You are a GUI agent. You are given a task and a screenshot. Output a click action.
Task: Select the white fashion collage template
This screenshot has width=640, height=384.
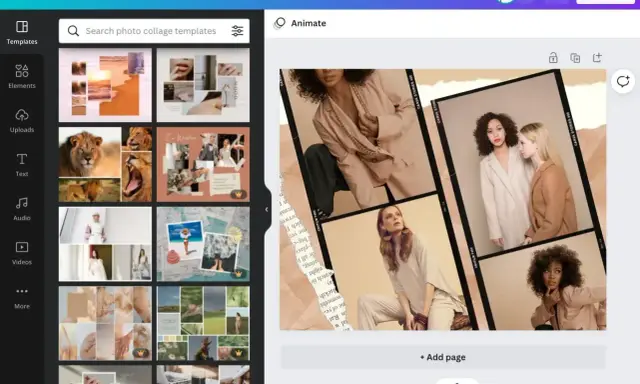105,244
